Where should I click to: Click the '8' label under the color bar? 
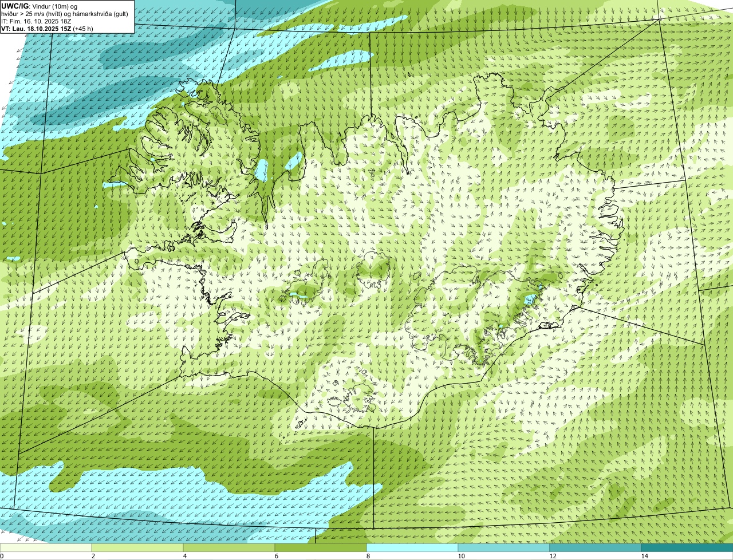368,556
